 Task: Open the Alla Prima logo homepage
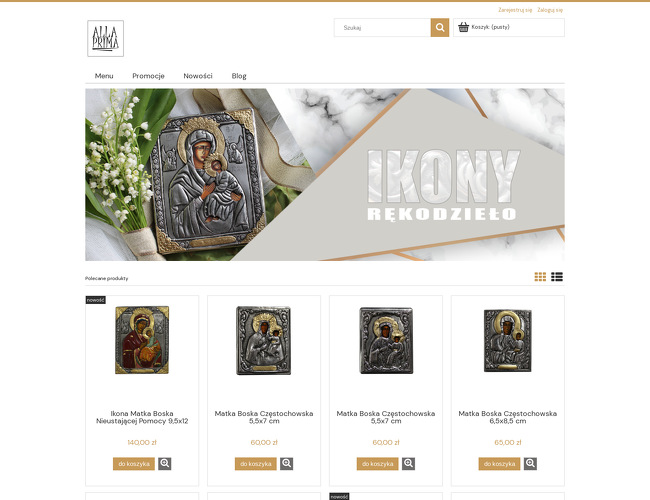[x=105, y=38]
